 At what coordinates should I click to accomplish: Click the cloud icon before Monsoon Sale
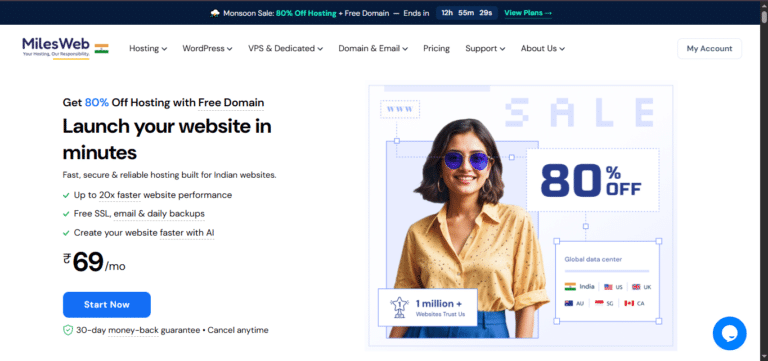tap(215, 13)
